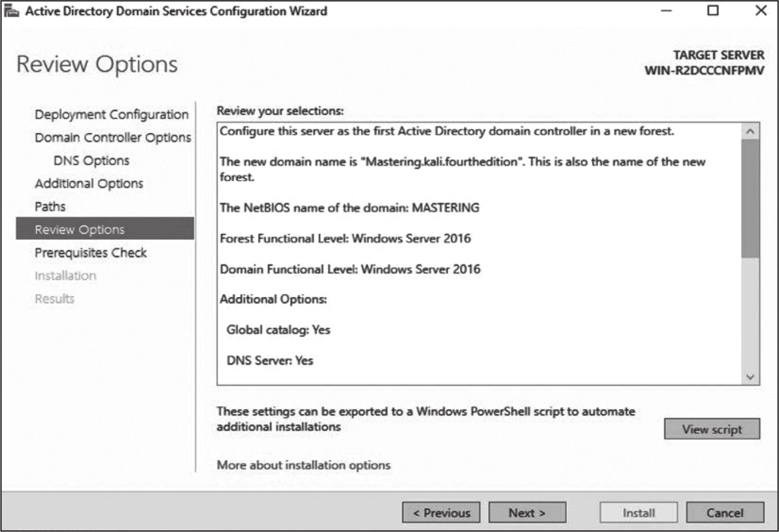Cancel the configuration wizard

725,513
